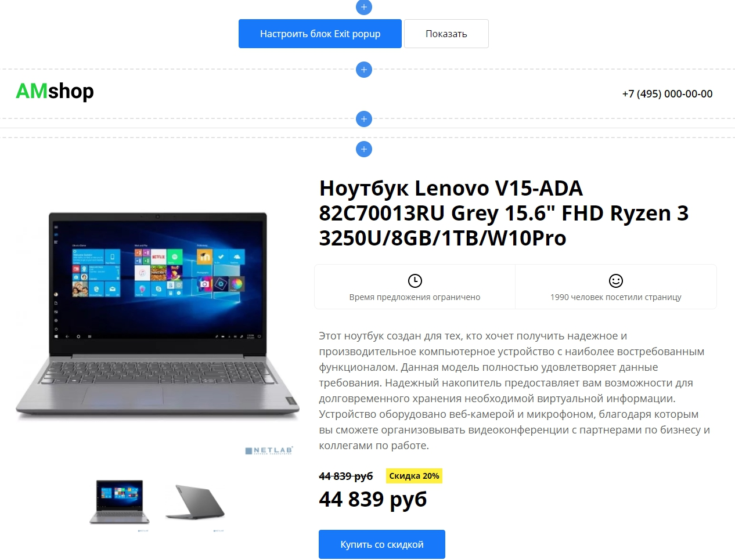This screenshot has width=735, height=560.
Task: Click the AMshop logo
Action: pos(55,91)
